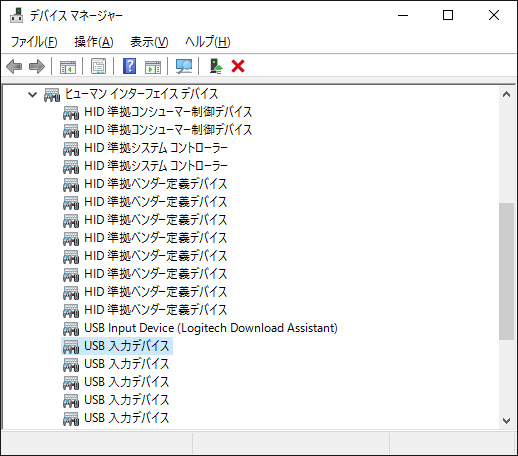Click the show/hide console tree icon
Viewport: 518px width, 456px height.
[x=68, y=66]
